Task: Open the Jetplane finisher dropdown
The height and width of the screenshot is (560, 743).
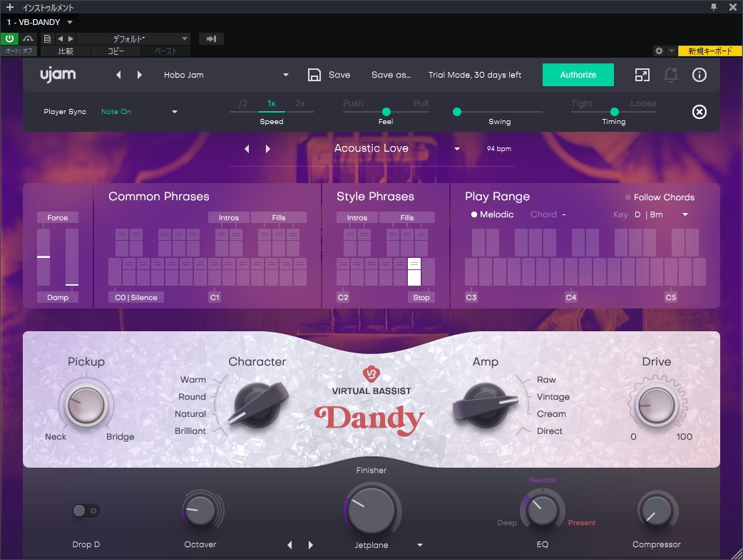Action: pos(420,545)
